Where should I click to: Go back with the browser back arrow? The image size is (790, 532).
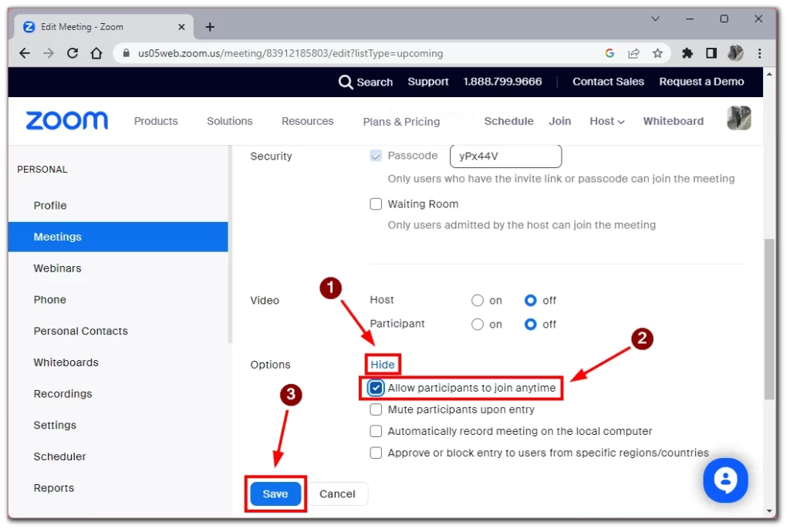(x=24, y=53)
